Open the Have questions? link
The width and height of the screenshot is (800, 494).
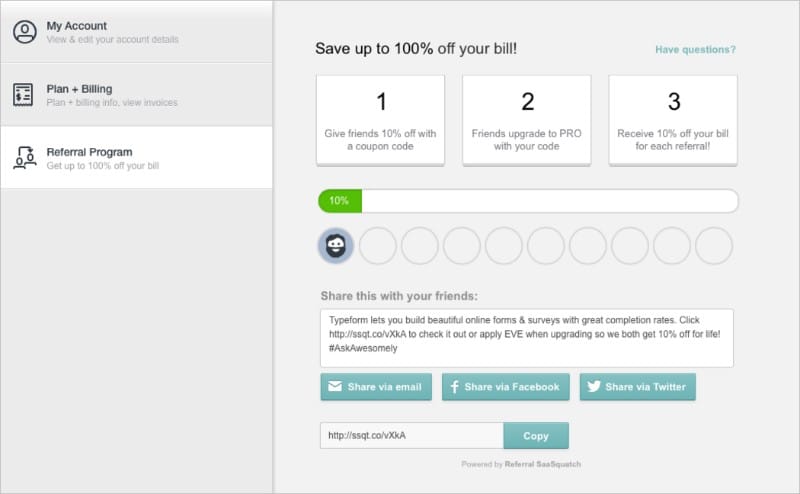[695, 50]
